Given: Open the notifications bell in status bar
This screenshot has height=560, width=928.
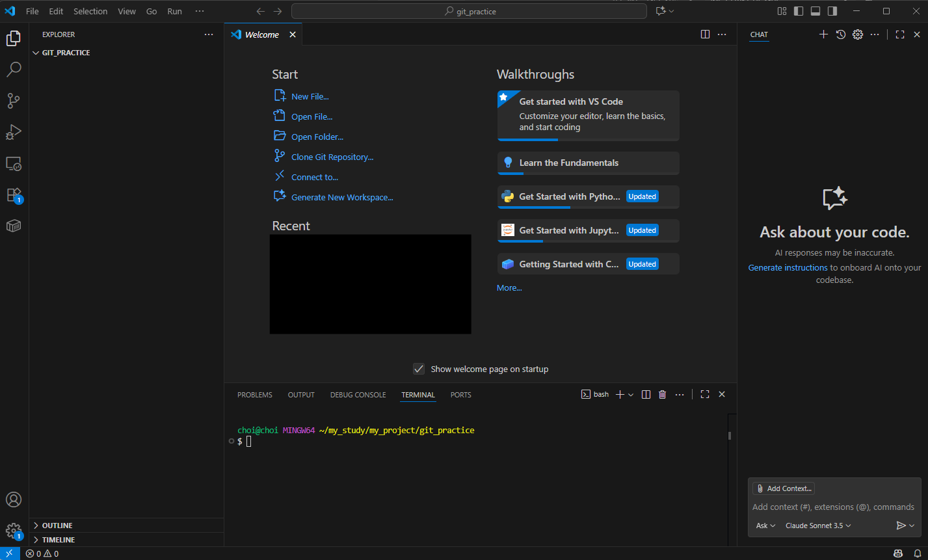Looking at the screenshot, I should tap(918, 553).
